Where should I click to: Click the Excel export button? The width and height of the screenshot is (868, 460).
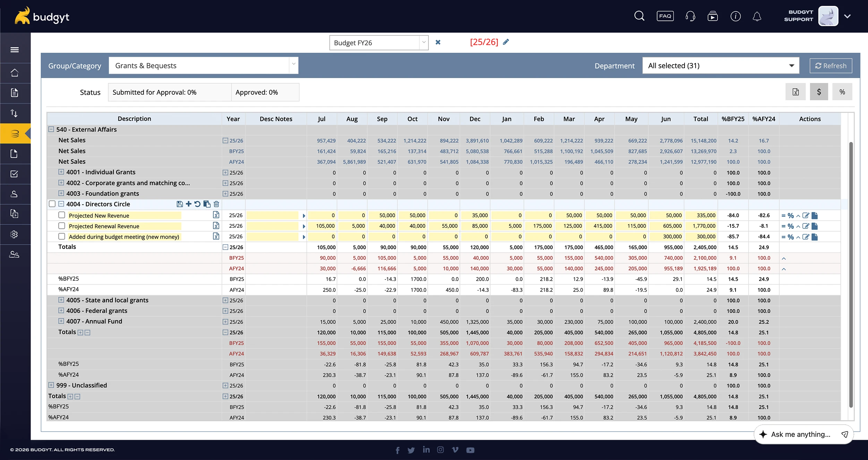[x=795, y=92]
